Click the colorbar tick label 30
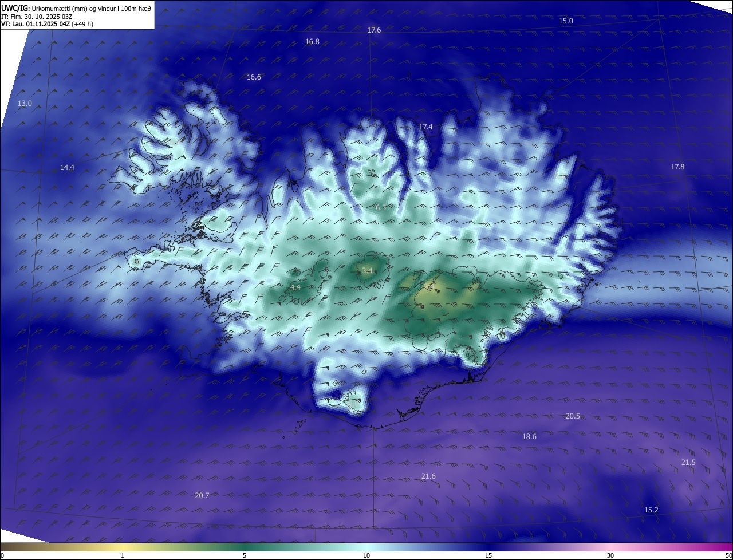 610,555
